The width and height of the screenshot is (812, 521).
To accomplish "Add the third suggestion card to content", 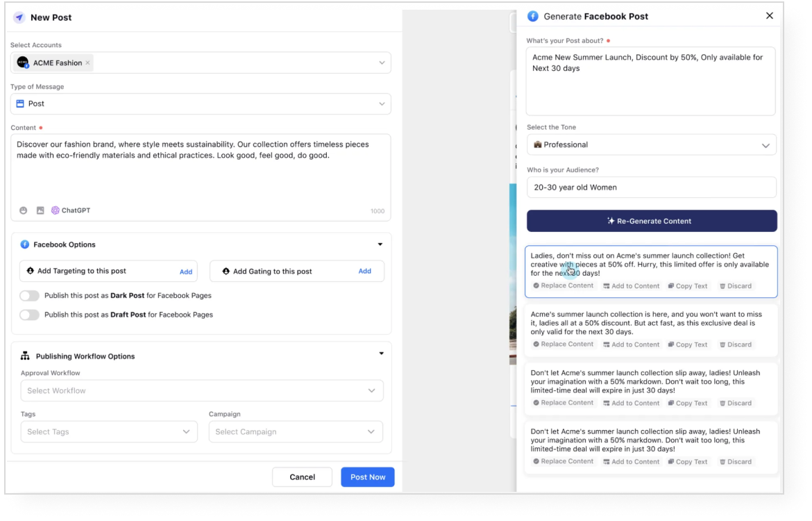I will 632,403.
